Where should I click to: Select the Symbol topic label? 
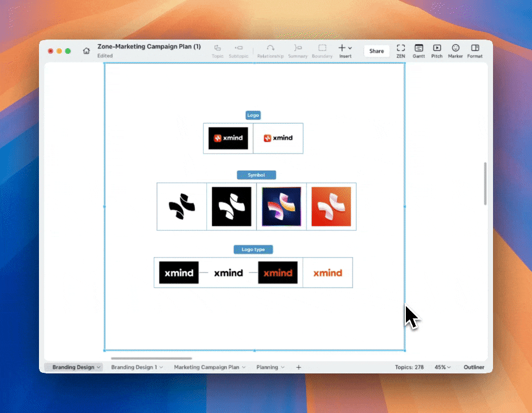[256, 175]
